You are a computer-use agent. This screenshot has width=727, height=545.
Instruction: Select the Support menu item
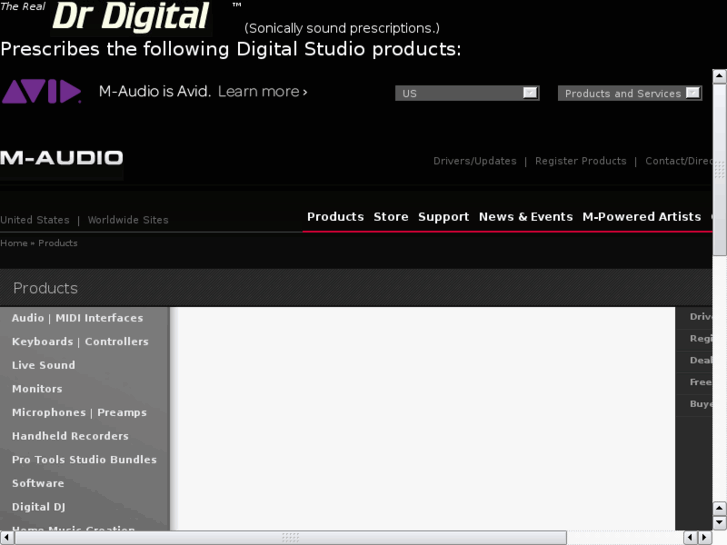[x=443, y=217]
